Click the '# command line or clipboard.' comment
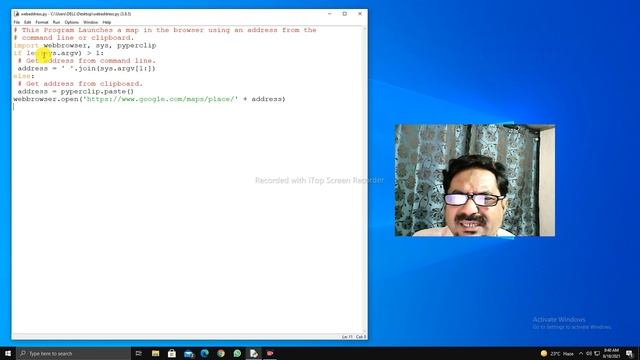The width and height of the screenshot is (640, 360). (73, 38)
